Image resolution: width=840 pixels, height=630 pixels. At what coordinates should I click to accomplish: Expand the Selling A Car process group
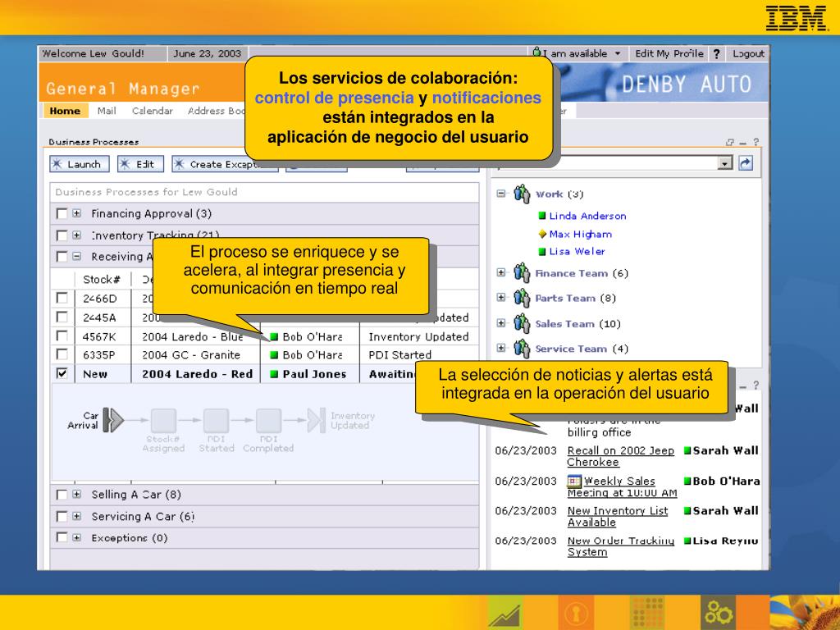[x=77, y=495]
